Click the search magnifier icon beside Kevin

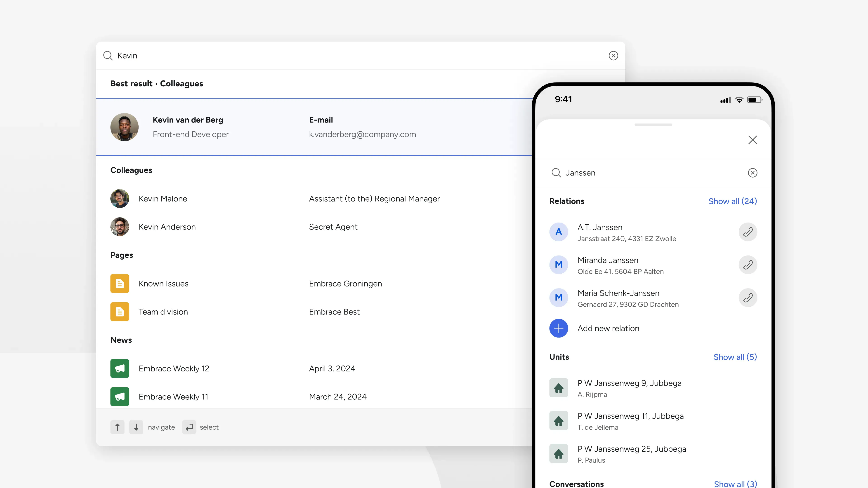click(108, 56)
